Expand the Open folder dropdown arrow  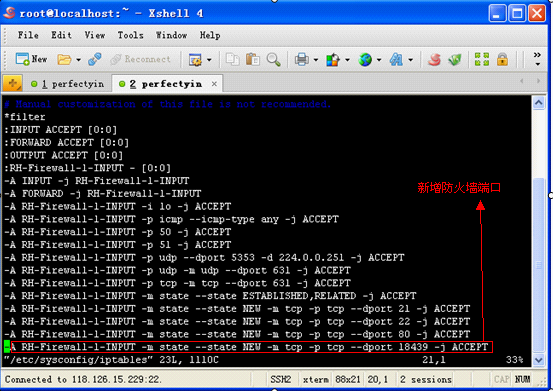(x=78, y=60)
